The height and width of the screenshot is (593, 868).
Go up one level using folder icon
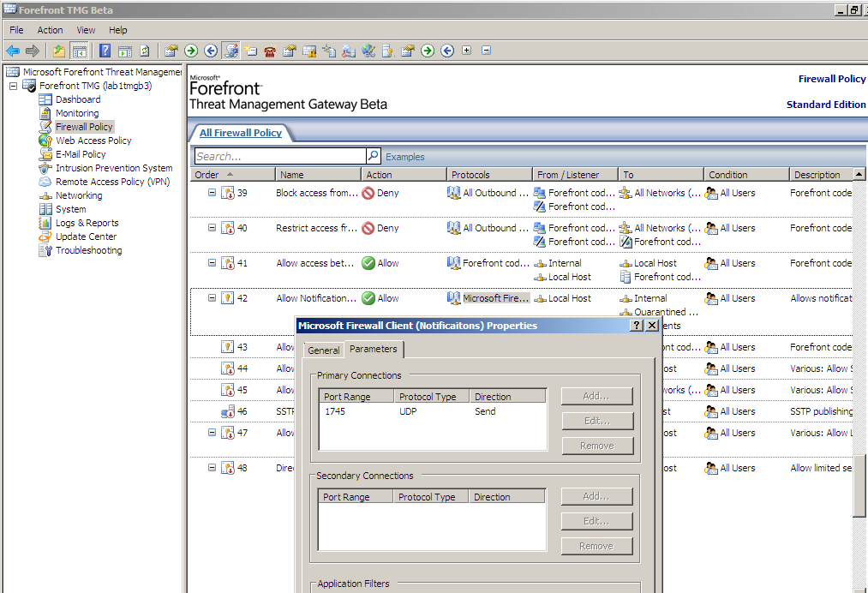coord(58,51)
